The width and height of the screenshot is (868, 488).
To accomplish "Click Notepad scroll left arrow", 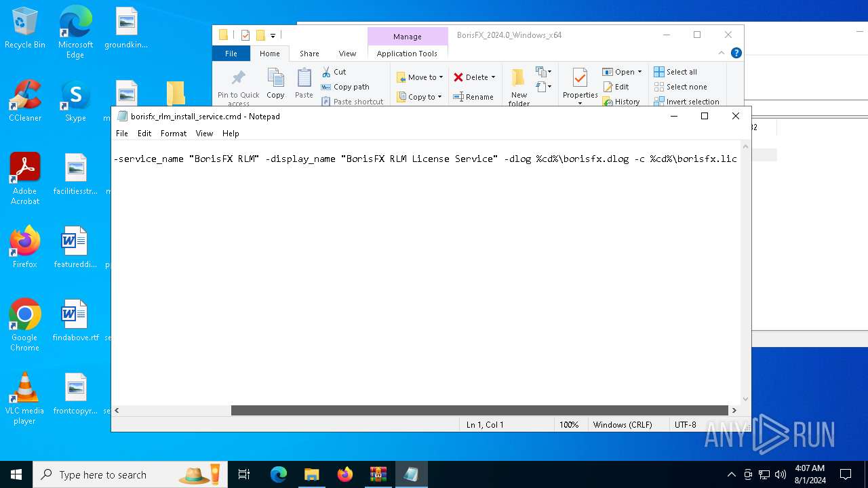I will pyautogui.click(x=117, y=410).
